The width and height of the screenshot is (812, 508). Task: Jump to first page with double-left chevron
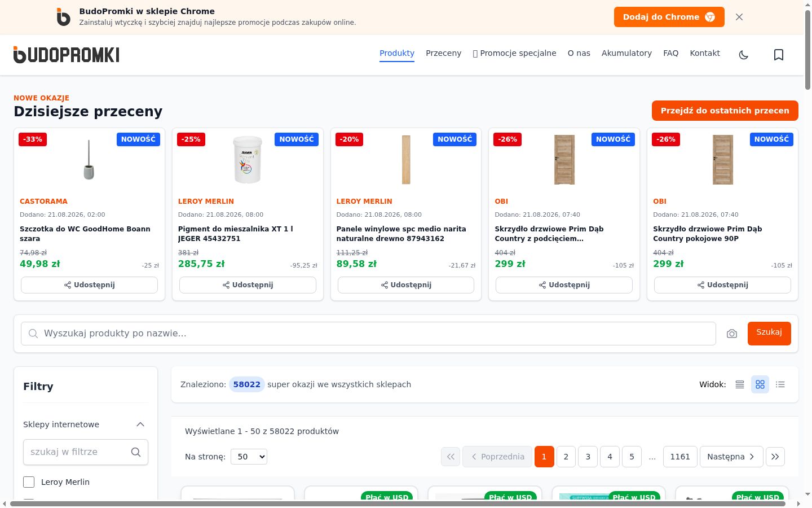(x=451, y=457)
